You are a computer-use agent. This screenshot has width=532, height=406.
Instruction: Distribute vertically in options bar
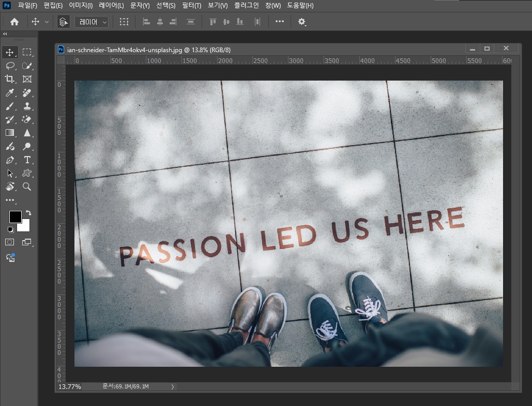click(x=191, y=22)
